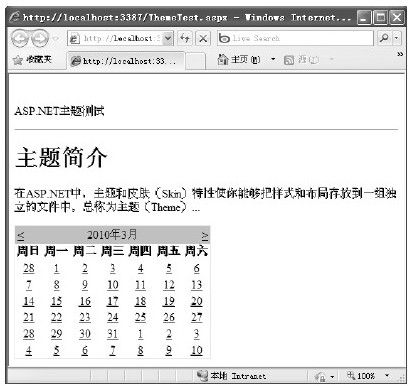Viewport: 408px width, 386px height.
Task: Click the browser Back arrow button
Action: point(20,38)
